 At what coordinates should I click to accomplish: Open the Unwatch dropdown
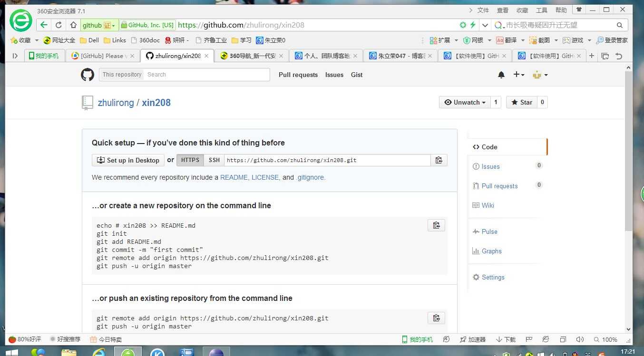pos(465,102)
